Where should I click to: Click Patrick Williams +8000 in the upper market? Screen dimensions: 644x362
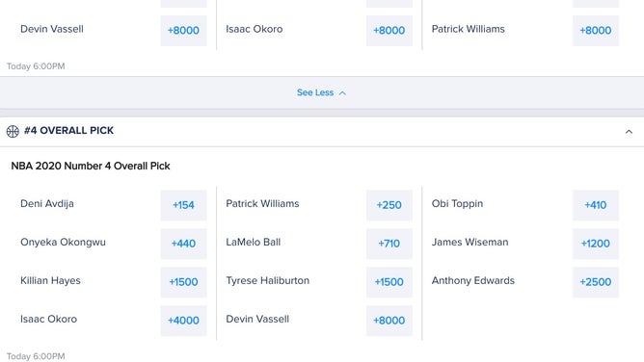596,31
